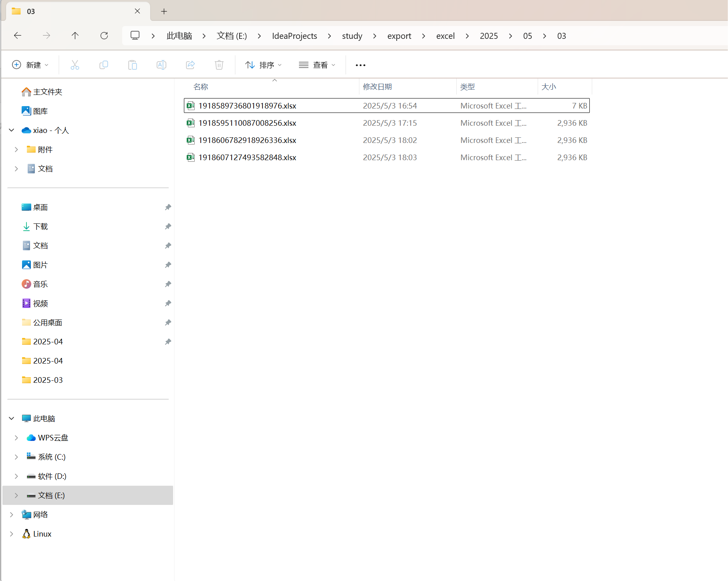Select the Rename icon in the toolbar

pos(161,64)
